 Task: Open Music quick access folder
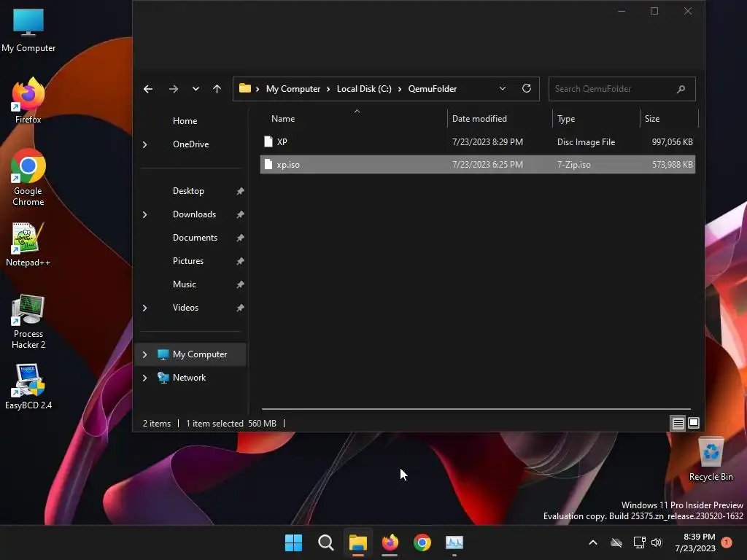click(185, 284)
